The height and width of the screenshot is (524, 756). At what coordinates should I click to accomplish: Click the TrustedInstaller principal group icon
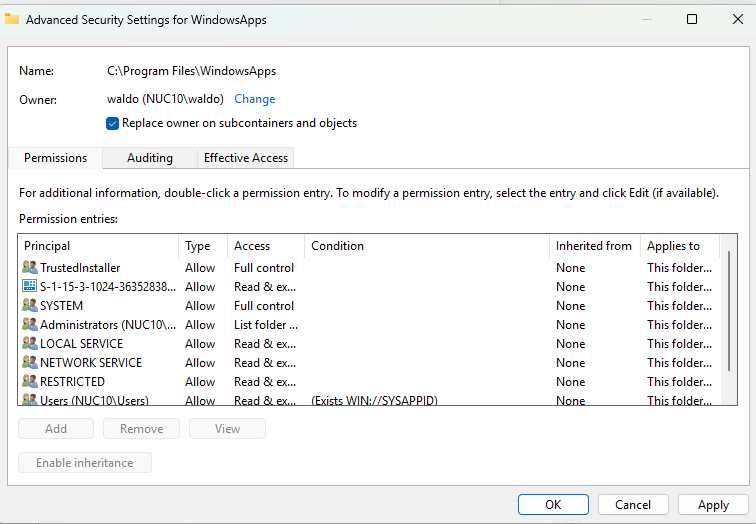pos(29,267)
